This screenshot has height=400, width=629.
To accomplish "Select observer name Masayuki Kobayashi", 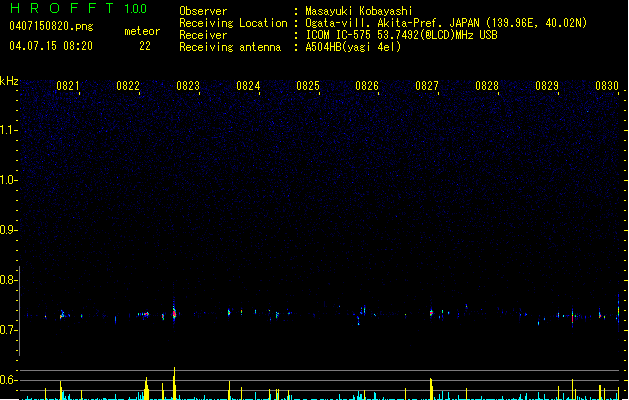I will point(359,11).
